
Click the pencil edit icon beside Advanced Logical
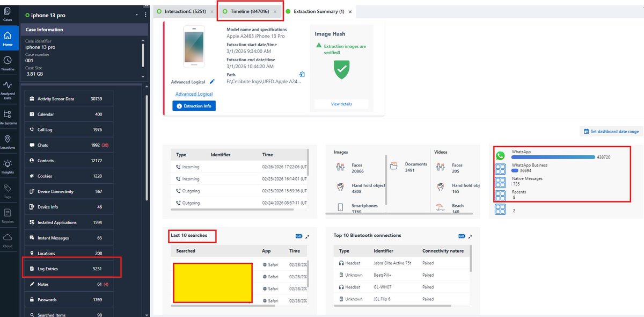212,81
